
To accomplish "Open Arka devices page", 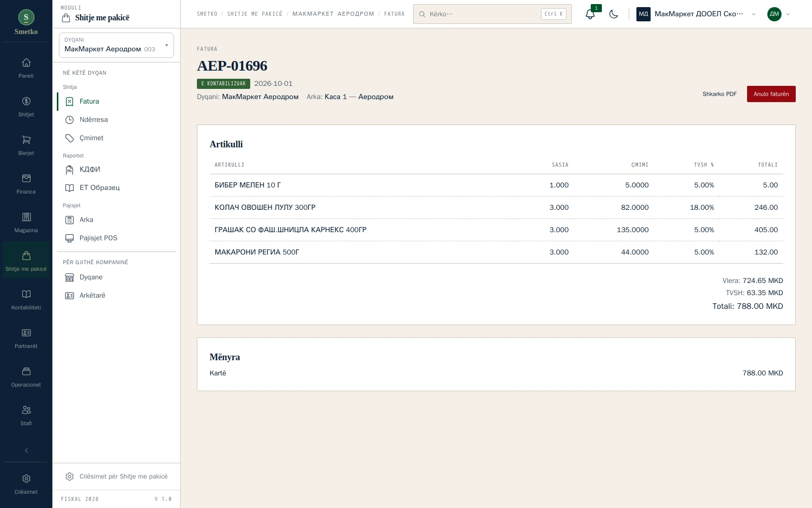I will [116, 220].
